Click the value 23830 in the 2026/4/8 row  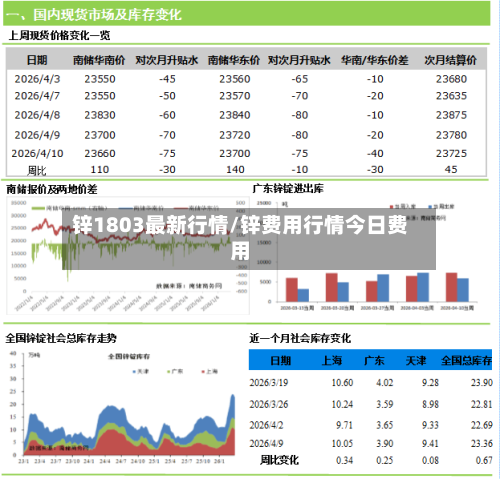pyautogui.click(x=100, y=115)
